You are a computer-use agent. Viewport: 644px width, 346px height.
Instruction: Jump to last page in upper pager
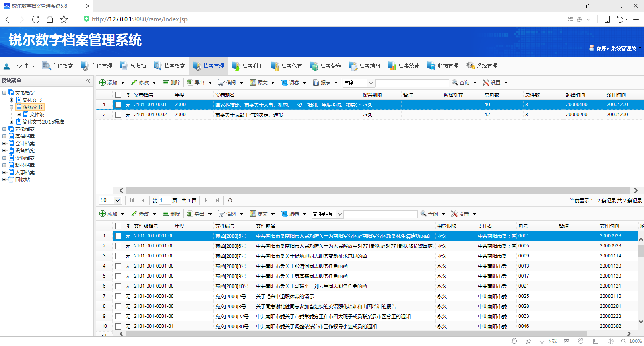217,200
